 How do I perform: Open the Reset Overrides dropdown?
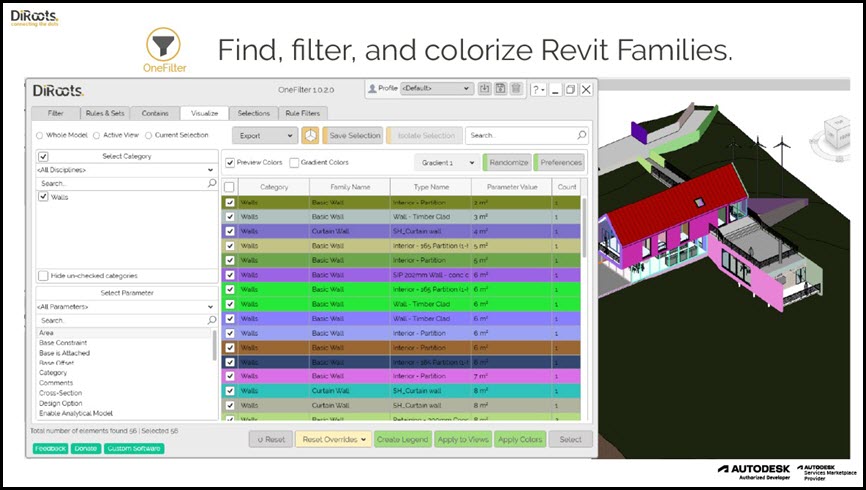tap(333, 439)
